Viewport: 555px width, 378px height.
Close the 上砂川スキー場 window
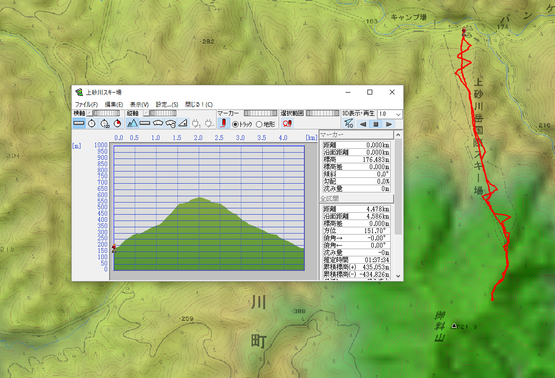[x=392, y=92]
